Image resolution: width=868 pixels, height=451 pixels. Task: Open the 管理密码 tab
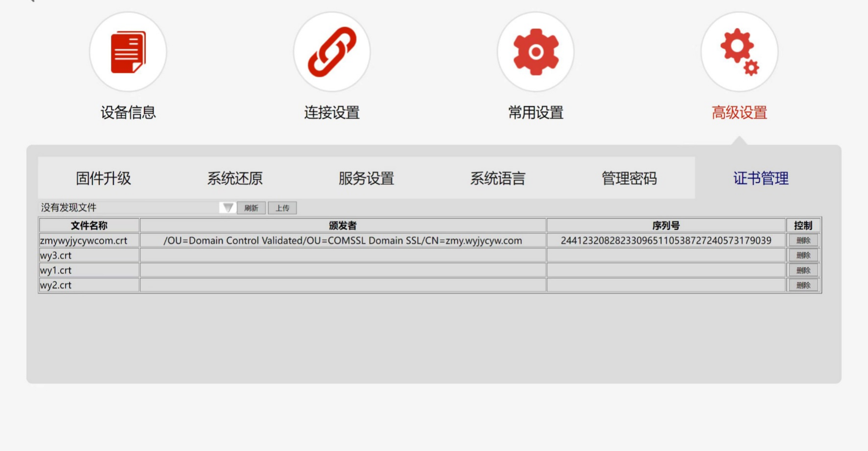[629, 178]
